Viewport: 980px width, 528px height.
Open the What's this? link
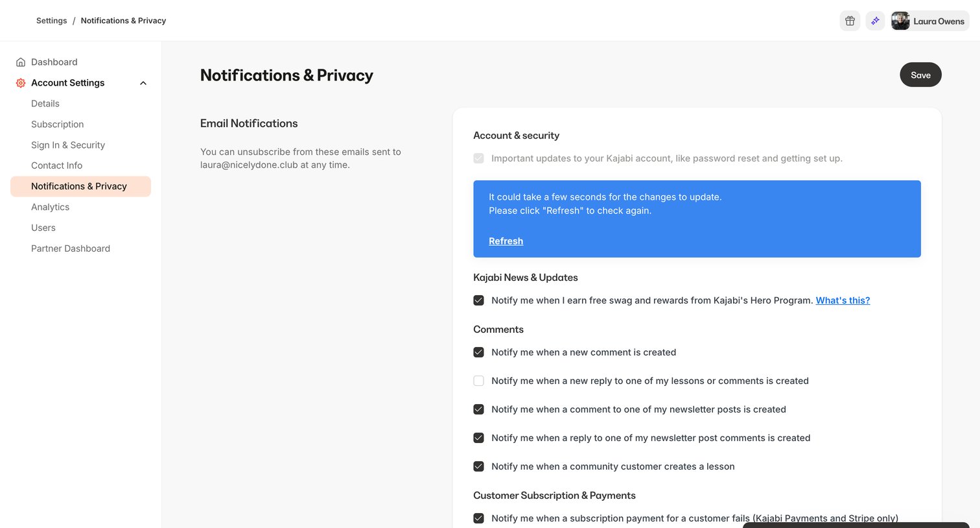click(x=843, y=300)
